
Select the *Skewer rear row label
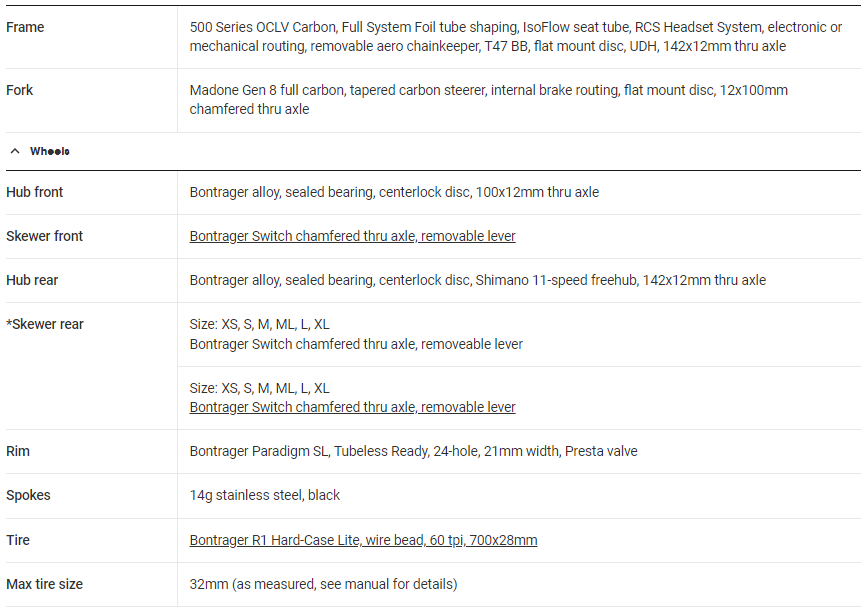[x=45, y=324]
